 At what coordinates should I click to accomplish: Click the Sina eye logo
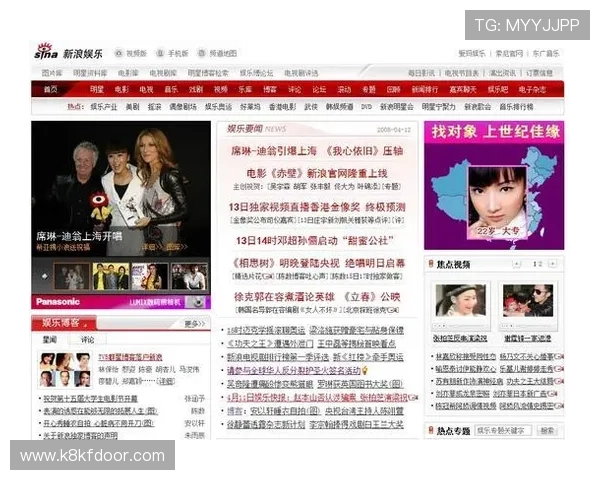(46, 51)
